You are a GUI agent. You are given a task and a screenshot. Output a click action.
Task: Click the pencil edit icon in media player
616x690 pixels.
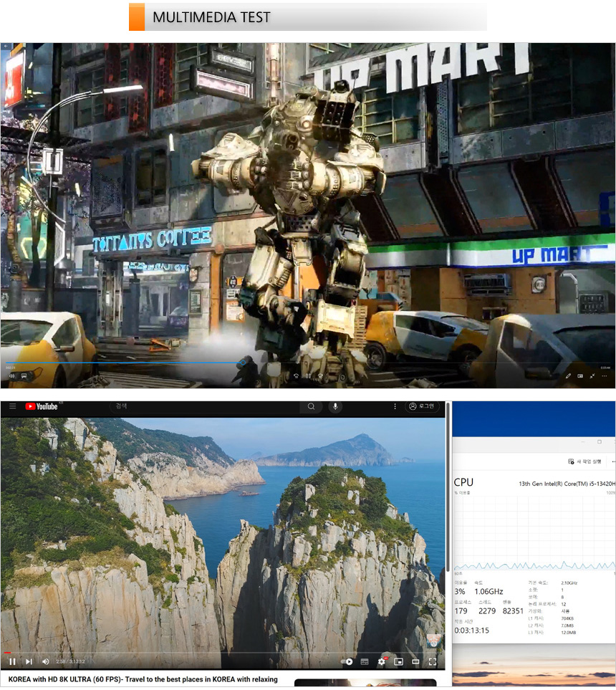coord(568,375)
